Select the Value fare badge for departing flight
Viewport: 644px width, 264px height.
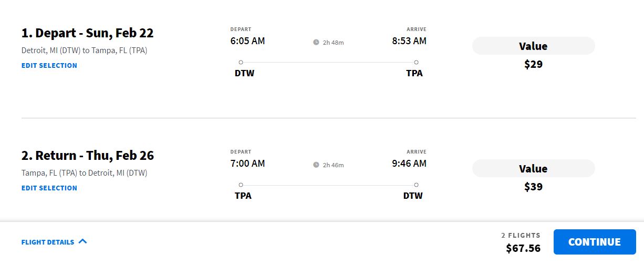coord(533,46)
